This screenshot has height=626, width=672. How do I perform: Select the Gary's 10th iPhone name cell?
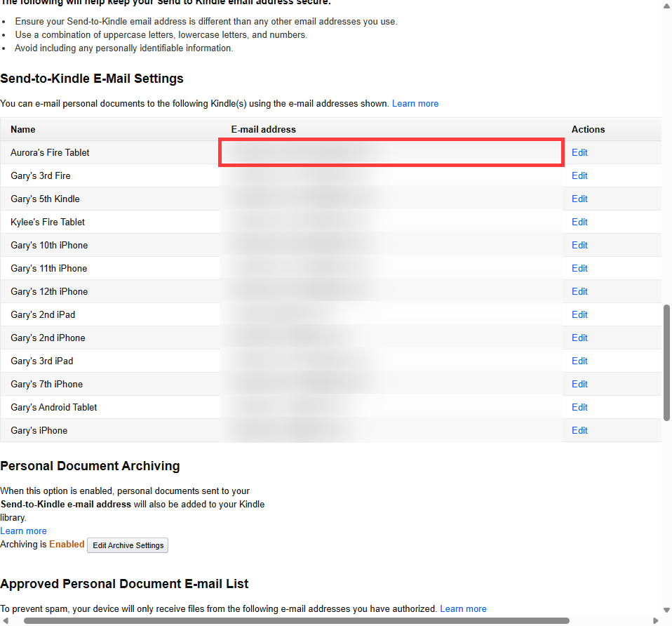pos(109,245)
